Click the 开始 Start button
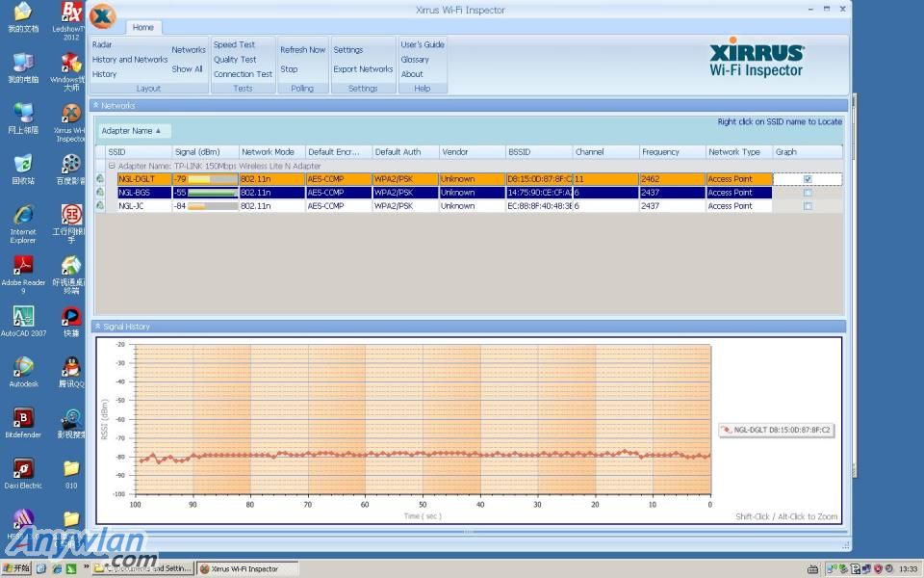Screen dimensions: 924x578 16,568
